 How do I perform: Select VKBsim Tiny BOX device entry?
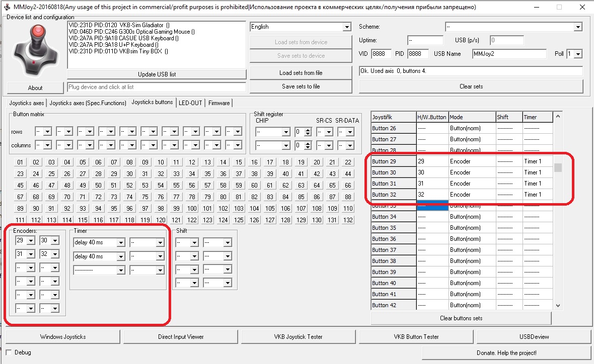118,51
